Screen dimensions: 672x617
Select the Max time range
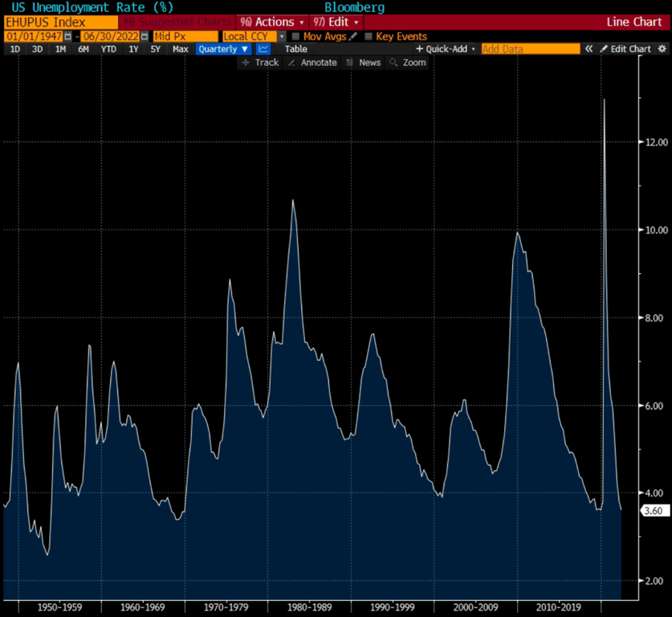click(181, 49)
